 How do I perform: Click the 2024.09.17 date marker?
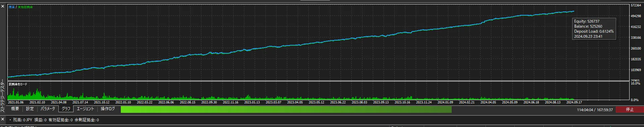574,102
